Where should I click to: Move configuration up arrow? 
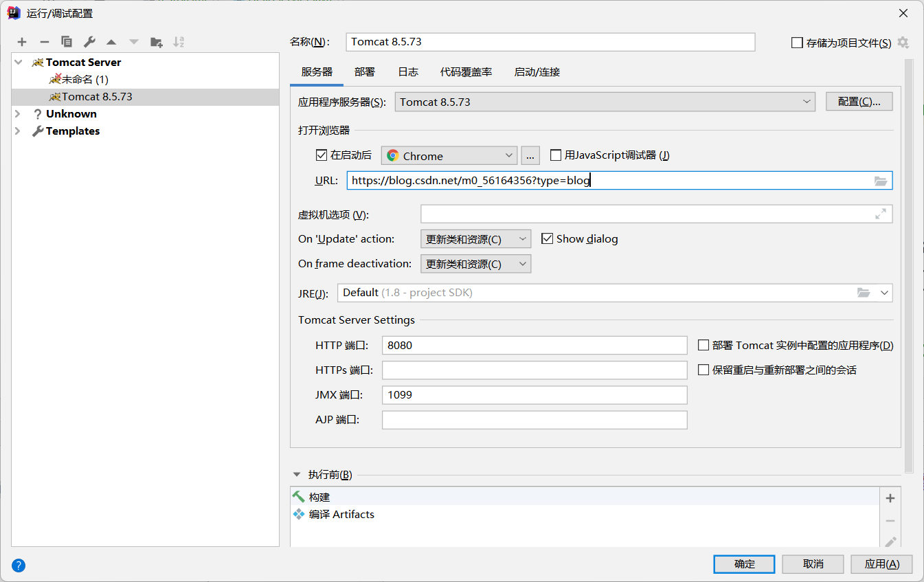tap(111, 42)
